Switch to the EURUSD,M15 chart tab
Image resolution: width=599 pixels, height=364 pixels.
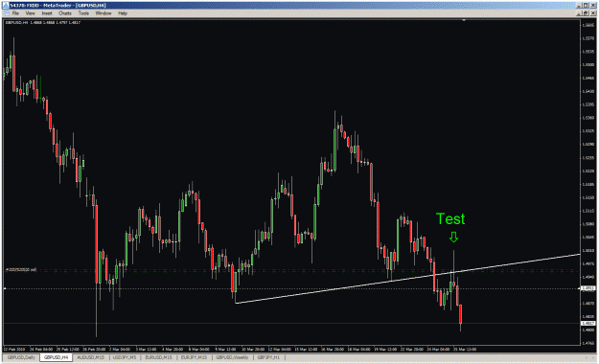coord(158,357)
